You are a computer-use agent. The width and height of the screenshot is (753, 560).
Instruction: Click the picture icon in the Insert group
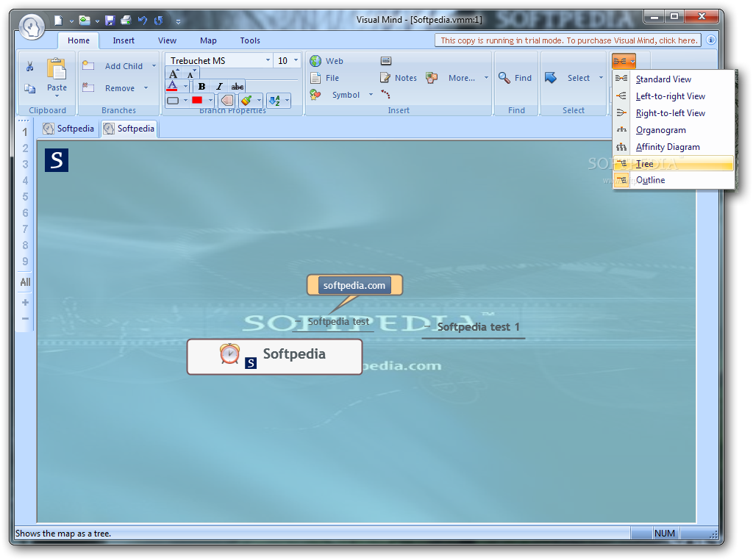[x=386, y=60]
